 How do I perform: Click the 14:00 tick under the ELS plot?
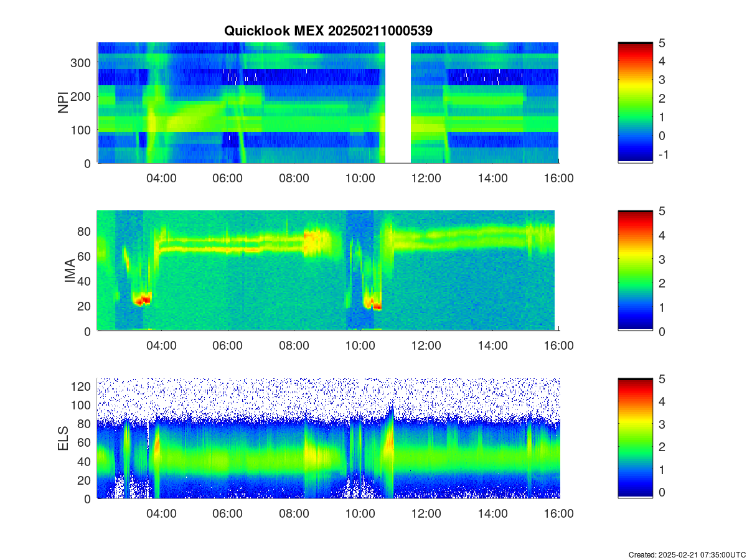[x=492, y=514]
